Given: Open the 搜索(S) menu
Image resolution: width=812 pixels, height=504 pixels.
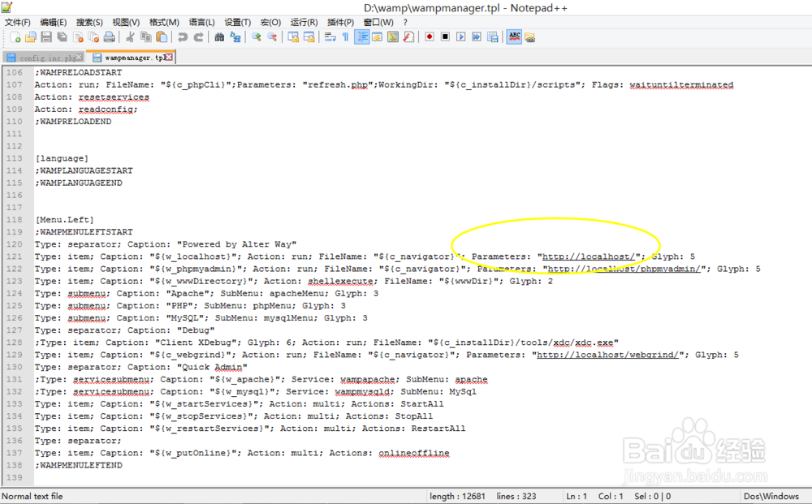Looking at the screenshot, I should (x=89, y=22).
